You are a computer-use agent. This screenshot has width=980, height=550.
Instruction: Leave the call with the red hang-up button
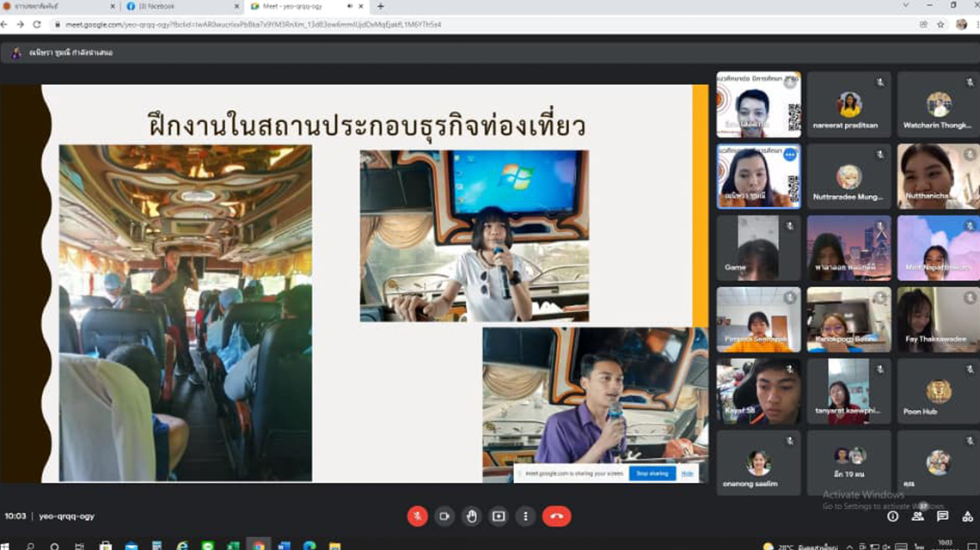click(557, 516)
